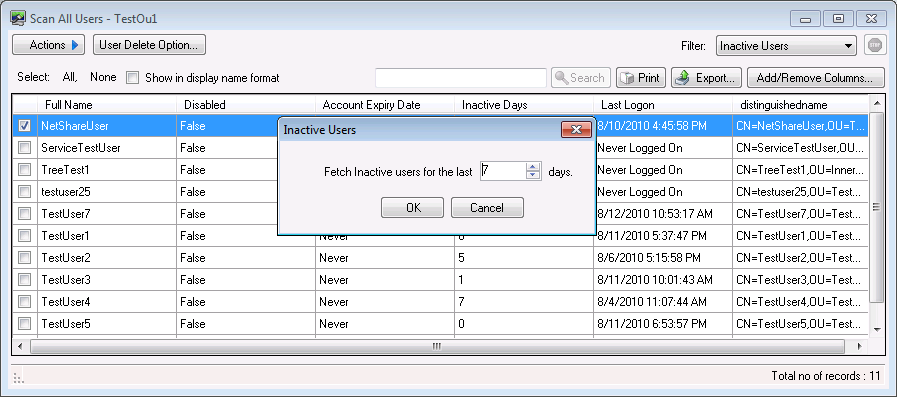
Task: Click Cancel in Inactive Users dialog
Action: point(487,208)
